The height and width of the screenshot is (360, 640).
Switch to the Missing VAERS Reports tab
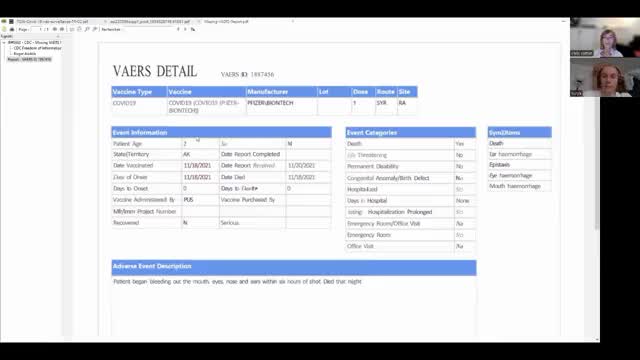(x=227, y=21)
